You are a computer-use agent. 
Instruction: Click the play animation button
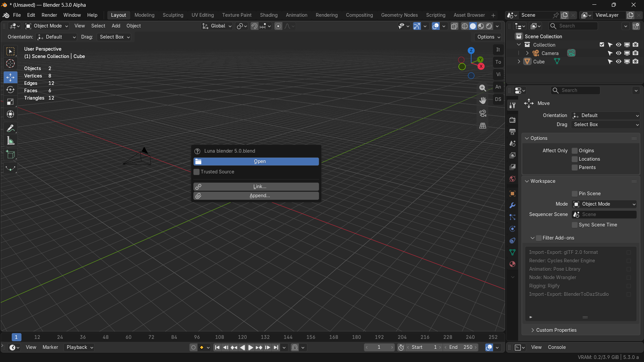click(251, 348)
